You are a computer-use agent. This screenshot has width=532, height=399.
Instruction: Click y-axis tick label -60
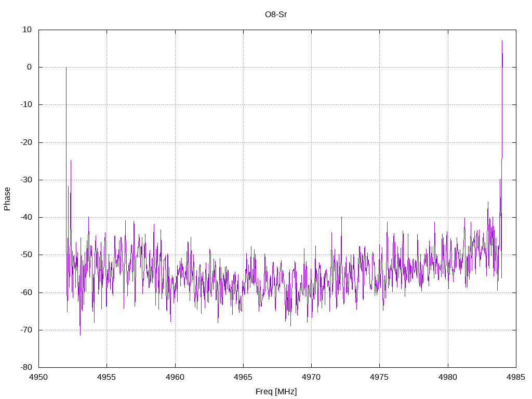click(x=26, y=292)
